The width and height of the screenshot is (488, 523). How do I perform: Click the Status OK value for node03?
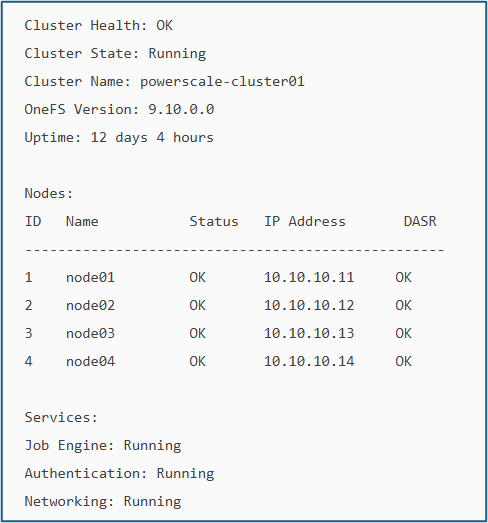(197, 334)
